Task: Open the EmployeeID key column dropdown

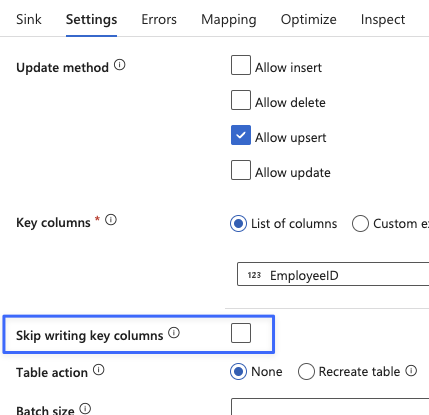Action: tap(333, 274)
